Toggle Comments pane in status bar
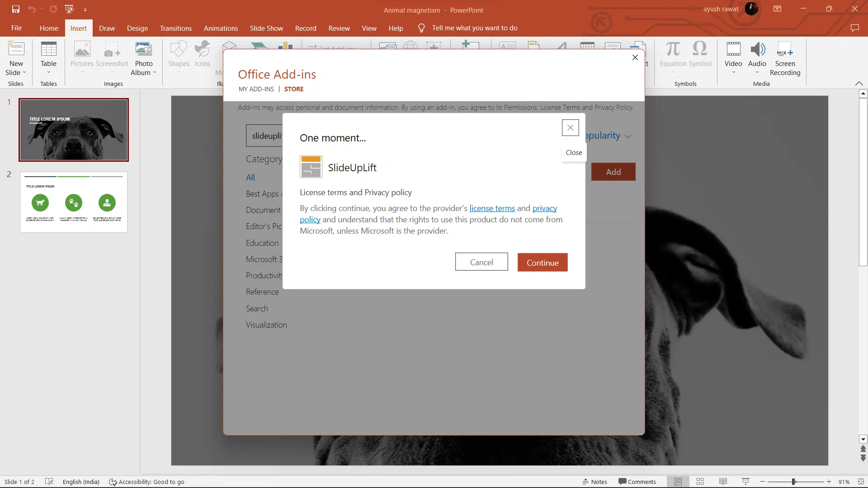Viewport: 868px width, 488px height. 637,482
